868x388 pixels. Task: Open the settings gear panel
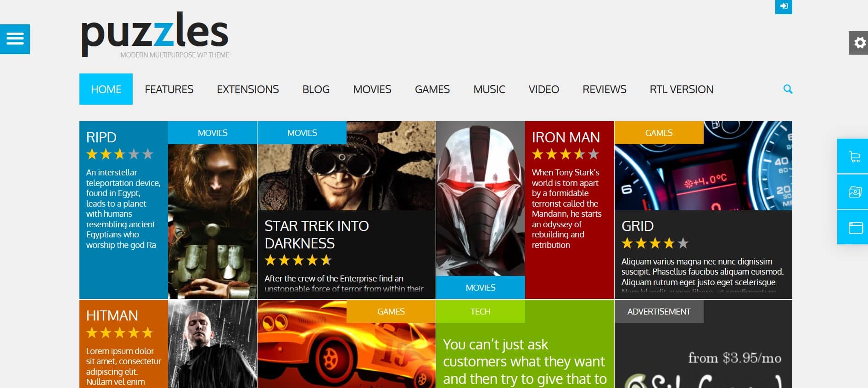click(x=858, y=43)
